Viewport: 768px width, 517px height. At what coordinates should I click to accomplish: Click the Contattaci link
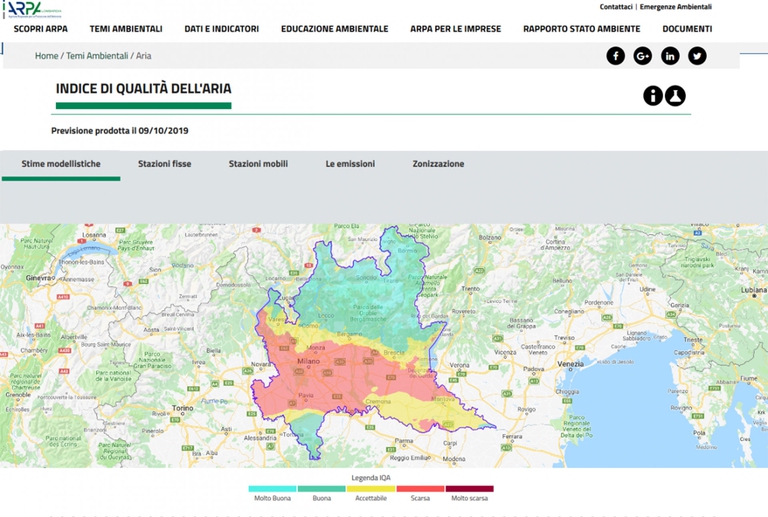coord(615,7)
